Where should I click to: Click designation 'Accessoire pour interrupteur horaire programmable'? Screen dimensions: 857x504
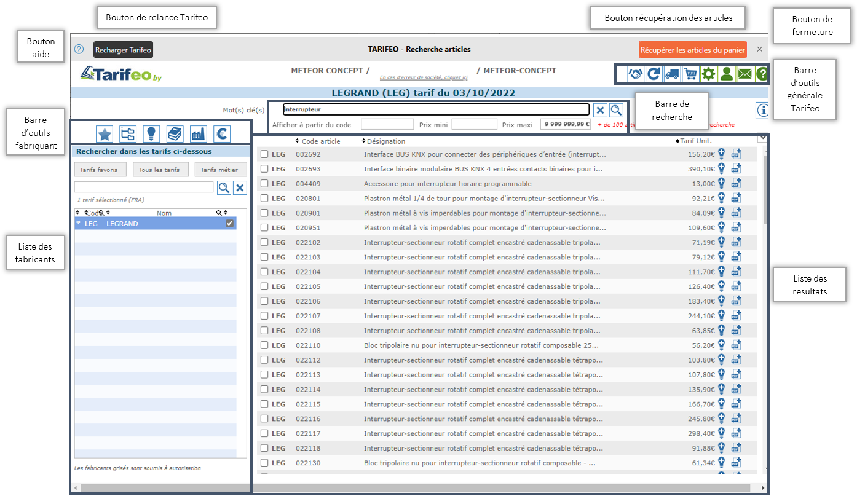(x=448, y=184)
